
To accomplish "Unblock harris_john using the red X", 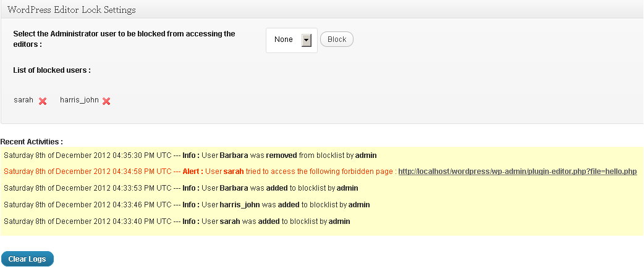I will (x=106, y=101).
